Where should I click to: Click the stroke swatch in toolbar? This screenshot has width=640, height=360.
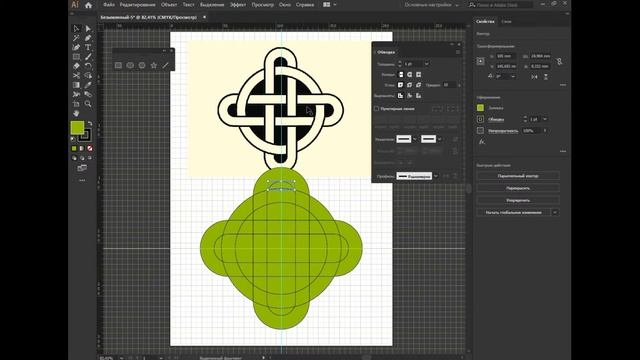click(x=85, y=136)
